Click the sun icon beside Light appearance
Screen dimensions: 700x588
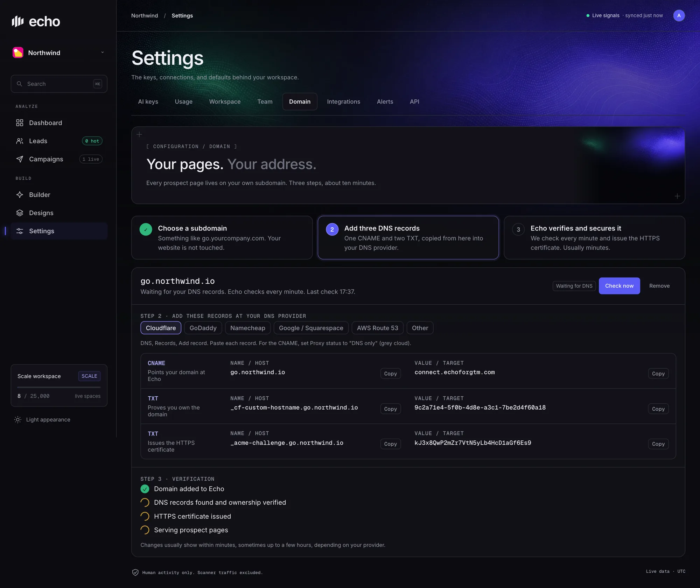[17, 420]
